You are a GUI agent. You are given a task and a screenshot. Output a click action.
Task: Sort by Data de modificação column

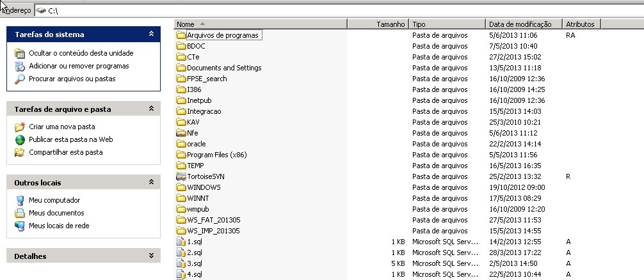pos(523,24)
